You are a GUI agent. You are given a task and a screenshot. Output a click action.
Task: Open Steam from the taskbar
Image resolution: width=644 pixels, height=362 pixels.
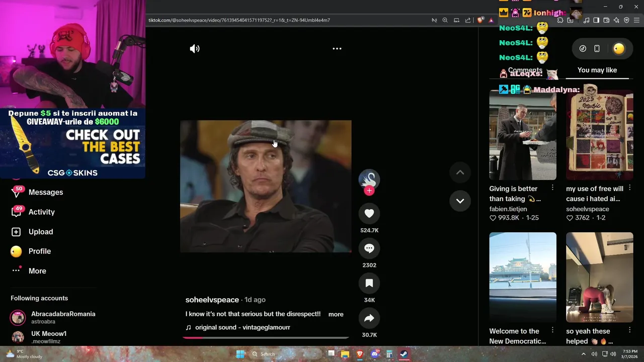pyautogui.click(x=404, y=354)
